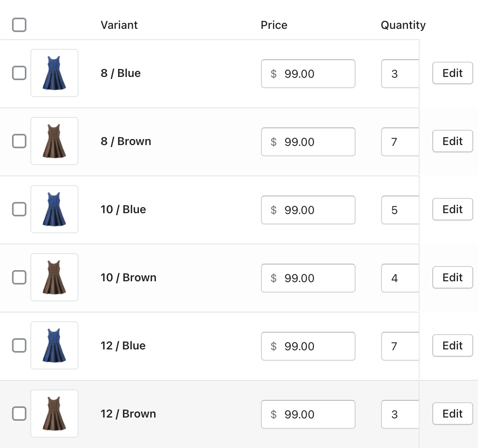Check the 10 / Brown row checkbox
The width and height of the screenshot is (478, 448).
click(19, 277)
